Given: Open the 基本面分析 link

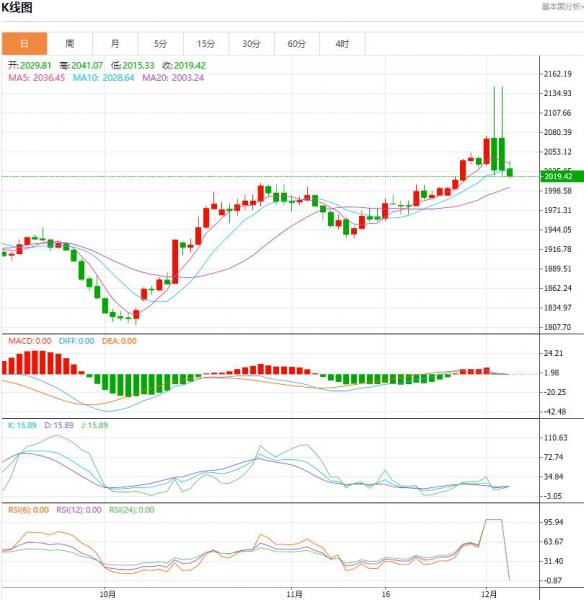Looking at the screenshot, I should click(562, 7).
